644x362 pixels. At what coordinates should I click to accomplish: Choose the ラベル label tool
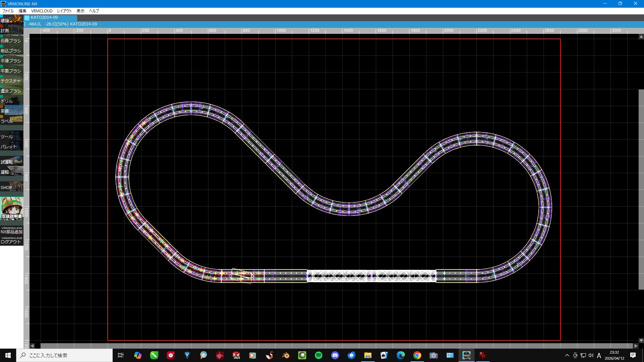tap(12, 120)
